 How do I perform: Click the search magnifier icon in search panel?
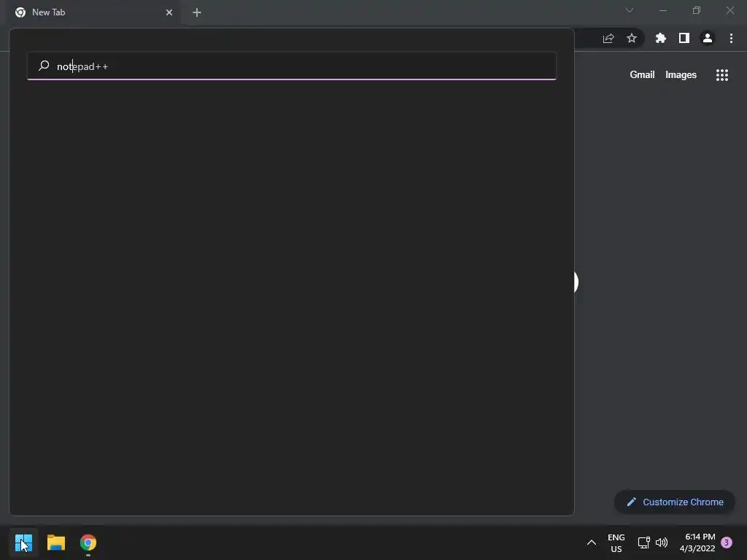pos(44,66)
